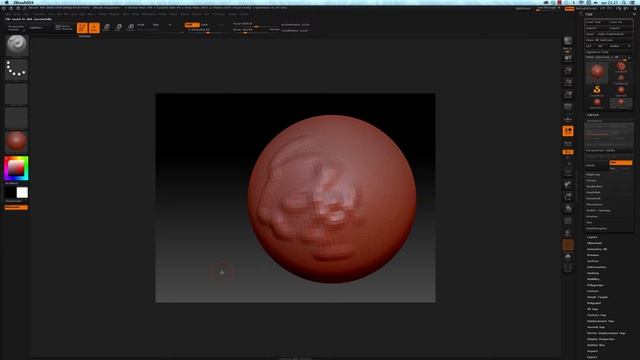Expand the Display Properties sub-palette
This screenshot has width=640, height=360.
pos(601,339)
